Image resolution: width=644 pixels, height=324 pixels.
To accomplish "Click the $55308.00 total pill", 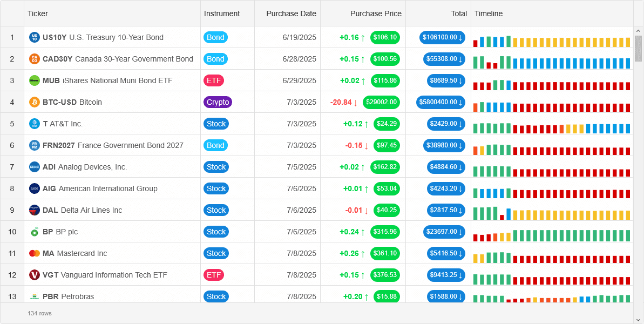I will click(x=444, y=59).
